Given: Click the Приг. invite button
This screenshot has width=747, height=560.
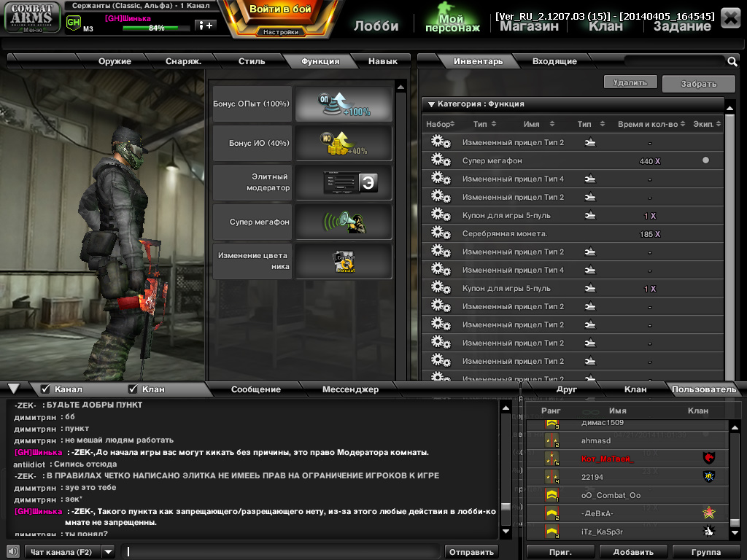Looking at the screenshot, I should coord(560,552).
